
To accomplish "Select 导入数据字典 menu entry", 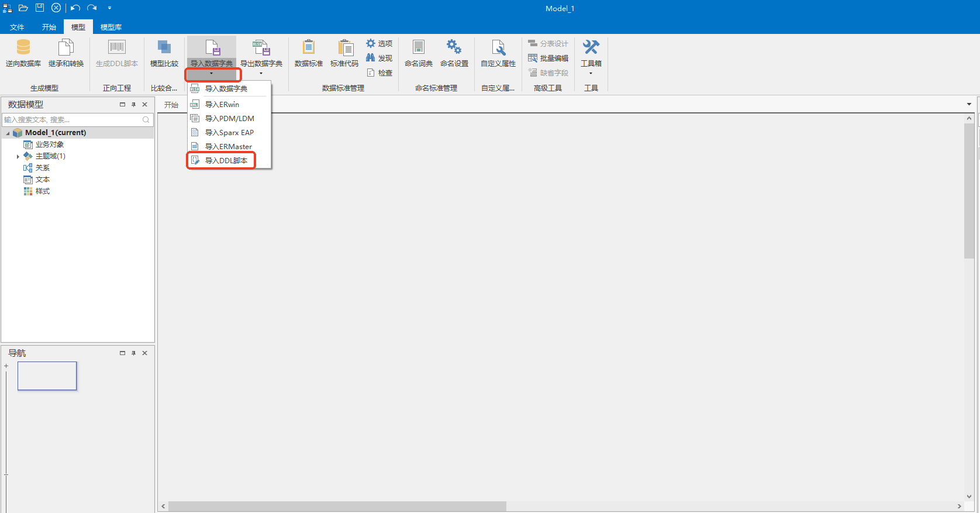I will tap(229, 88).
